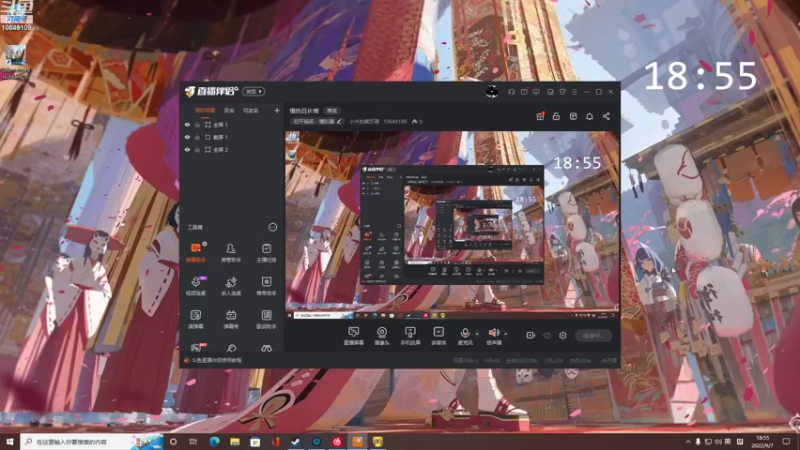
Task: Open File Explorer from the taskbar
Action: coord(235,441)
